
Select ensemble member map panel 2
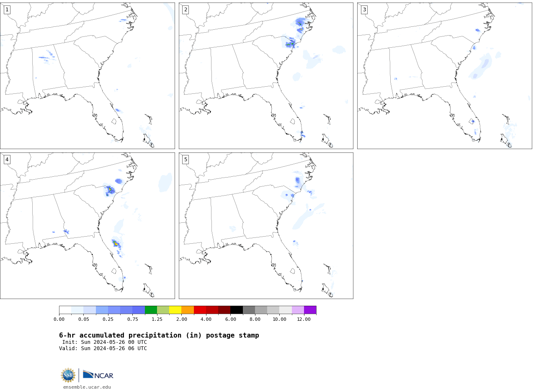click(x=266, y=76)
